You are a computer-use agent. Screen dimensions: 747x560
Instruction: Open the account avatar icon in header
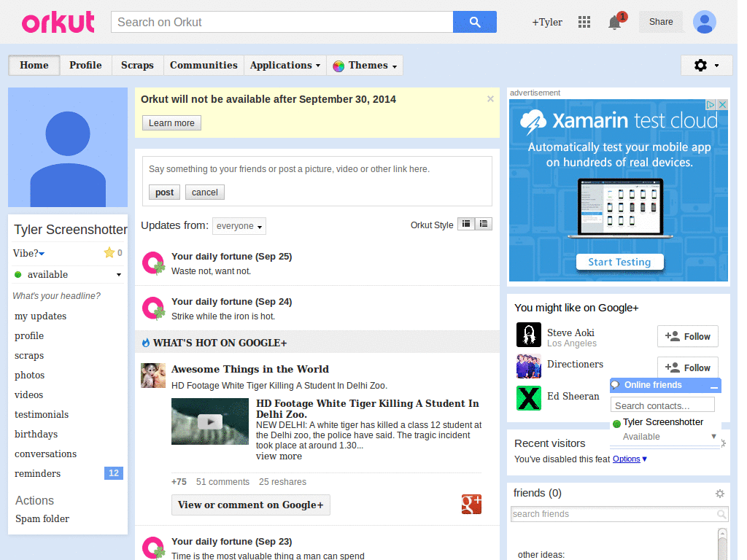coord(705,22)
